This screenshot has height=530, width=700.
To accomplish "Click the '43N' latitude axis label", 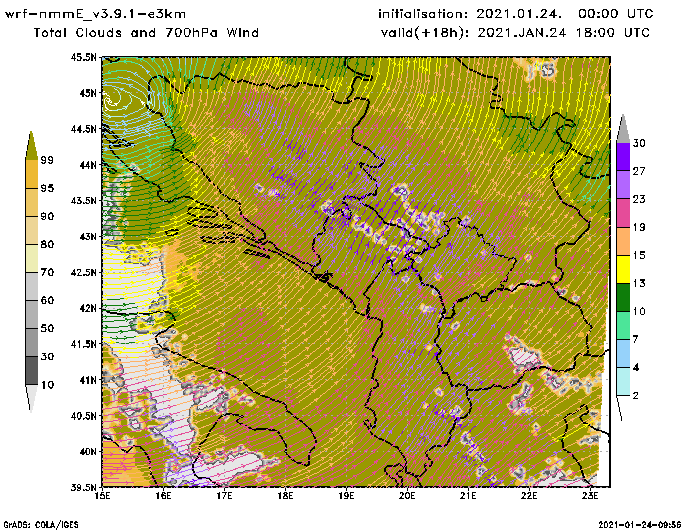I will click(88, 236).
